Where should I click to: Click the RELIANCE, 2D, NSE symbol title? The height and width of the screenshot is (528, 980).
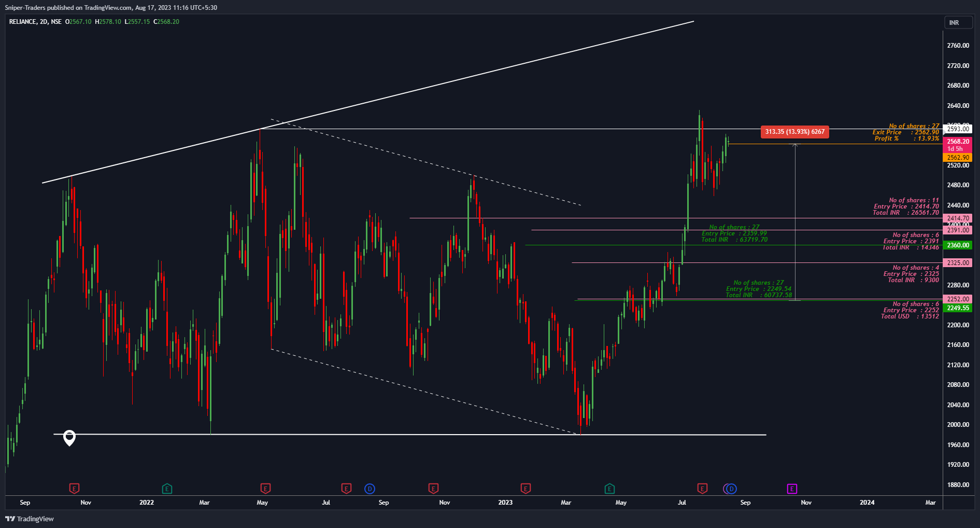35,22
